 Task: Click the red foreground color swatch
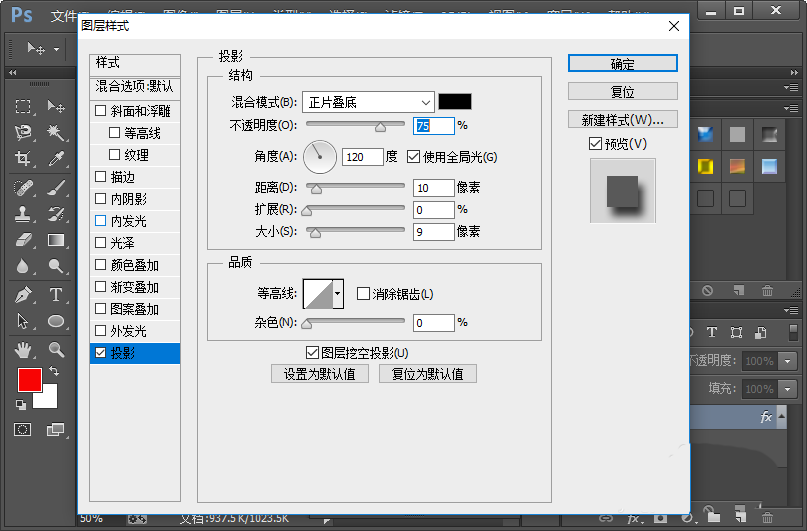[x=30, y=380]
